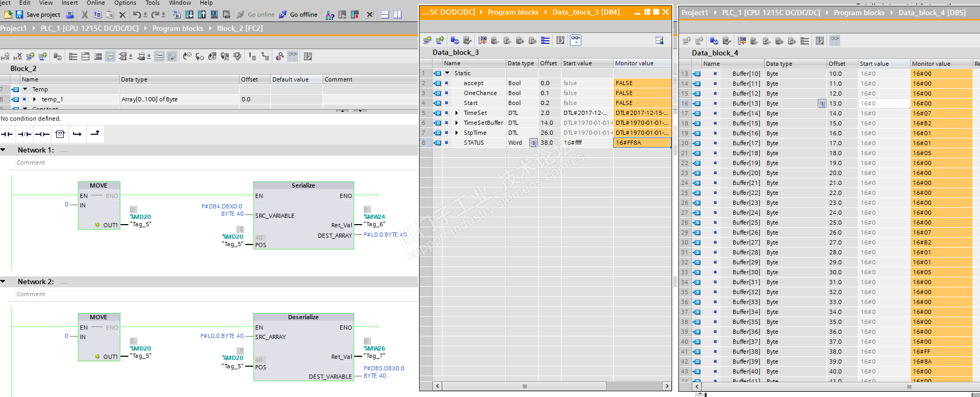Toggle Monitor all in Data_block_4 toolbar
Viewport: 980px width, 397px height.
tap(834, 40)
